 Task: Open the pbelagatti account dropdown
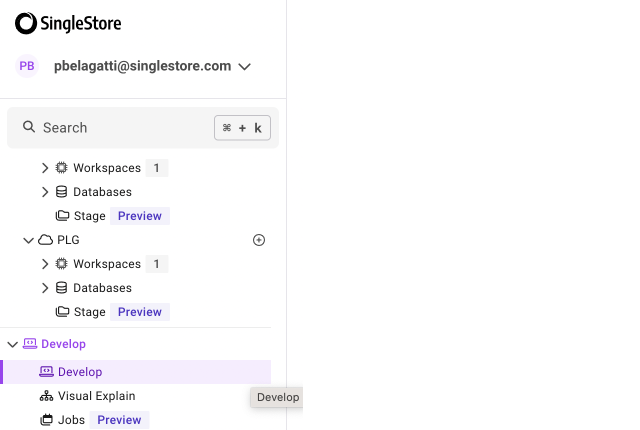[x=245, y=67]
